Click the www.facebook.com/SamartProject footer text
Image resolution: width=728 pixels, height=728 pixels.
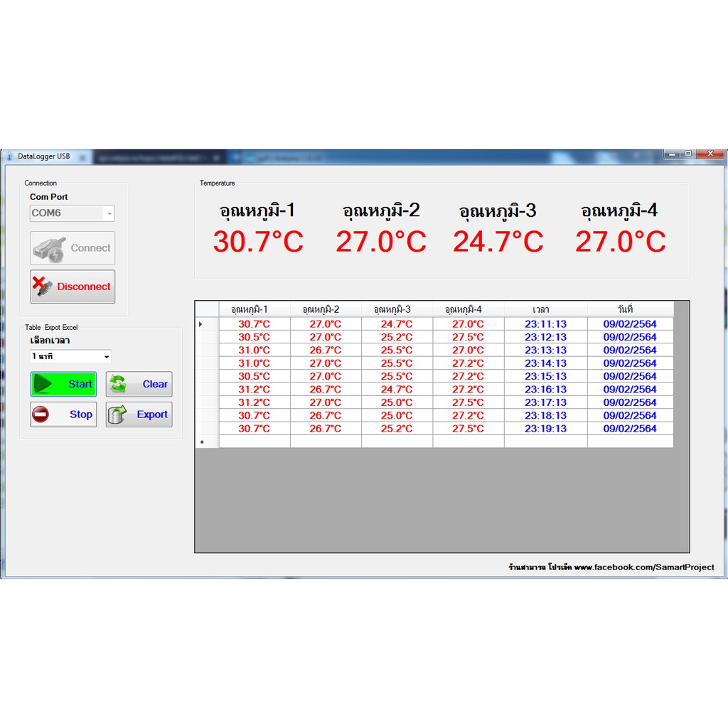click(644, 567)
